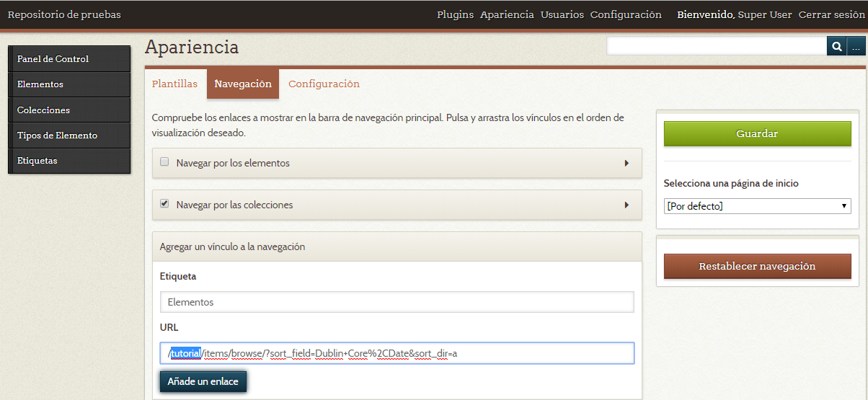Image resolution: width=868 pixels, height=400 pixels.
Task: Click the Cerrar sesión link
Action: 829,14
